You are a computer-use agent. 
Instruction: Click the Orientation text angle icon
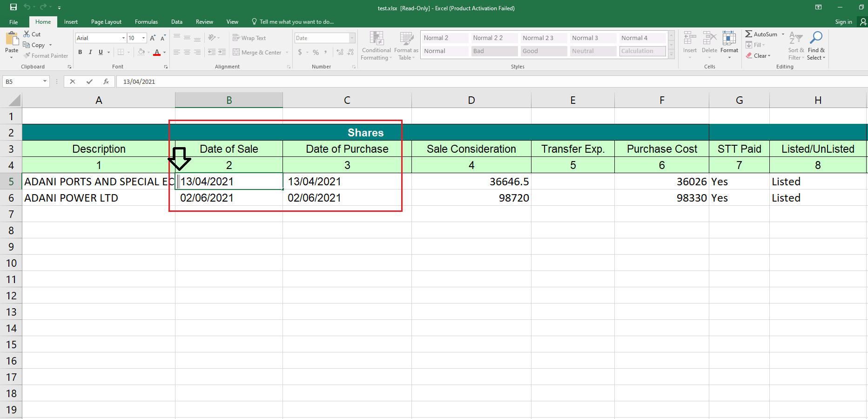click(x=212, y=38)
